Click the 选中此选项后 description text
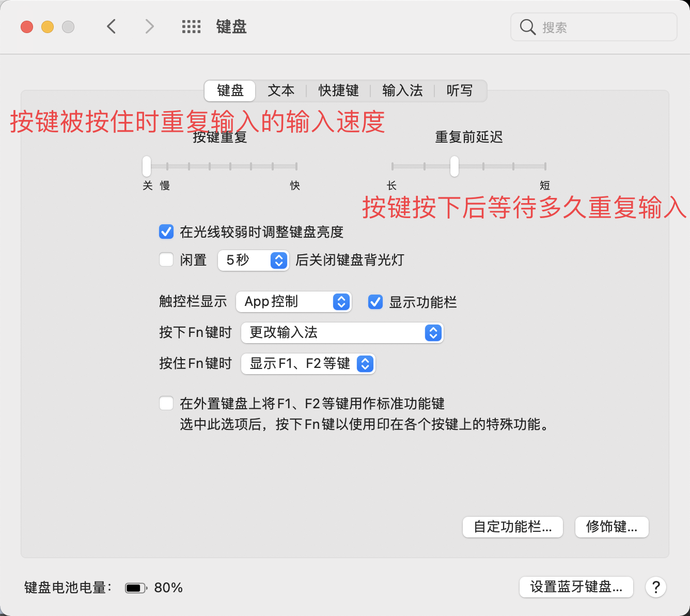Viewport: 690px width, 616px height. click(x=365, y=425)
